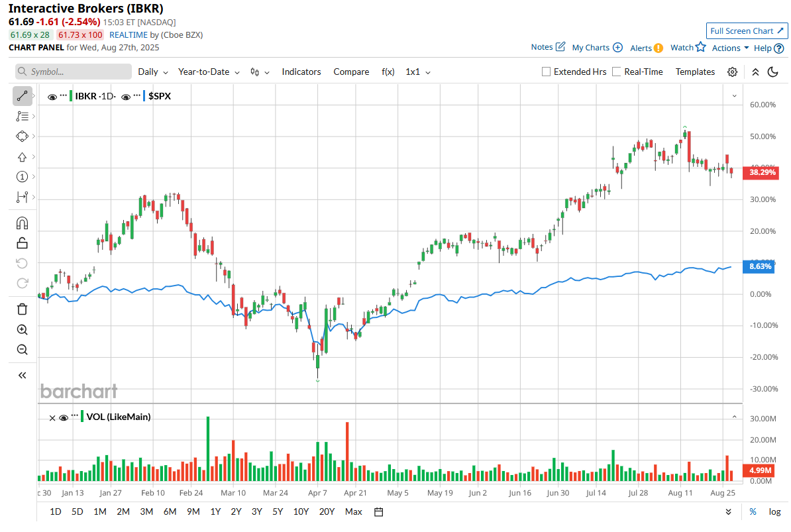
Task: Set range to 5Y
Action: tap(278, 512)
